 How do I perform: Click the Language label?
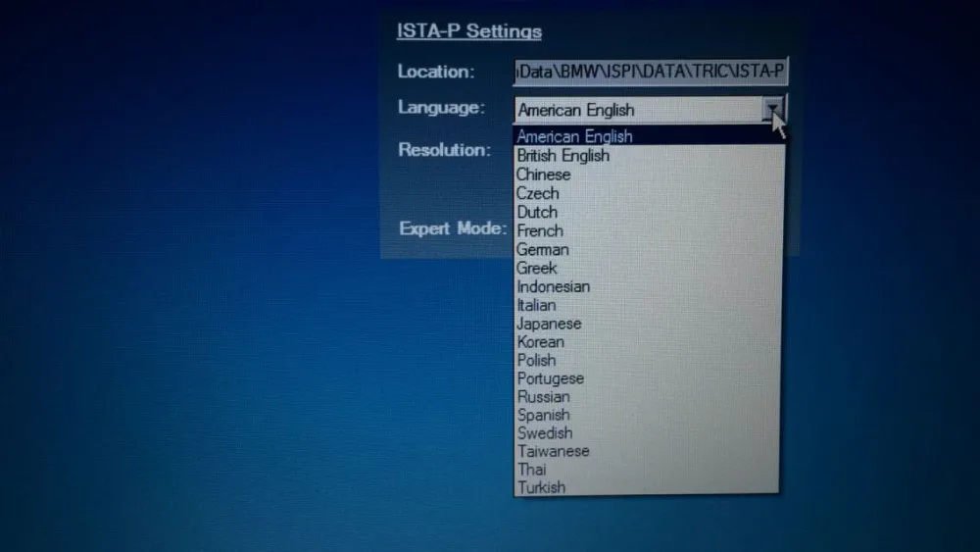[441, 107]
